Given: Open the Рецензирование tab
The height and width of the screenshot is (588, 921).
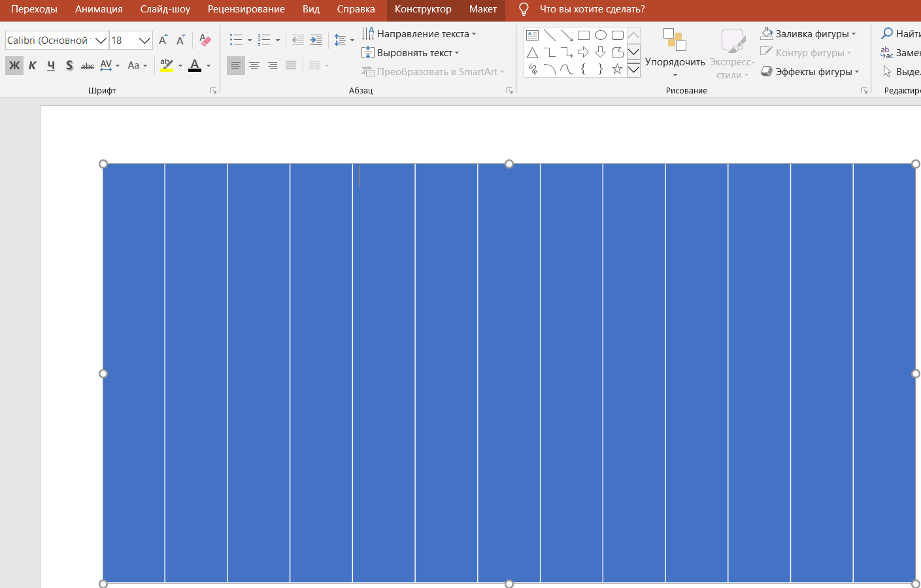Looking at the screenshot, I should point(246,9).
